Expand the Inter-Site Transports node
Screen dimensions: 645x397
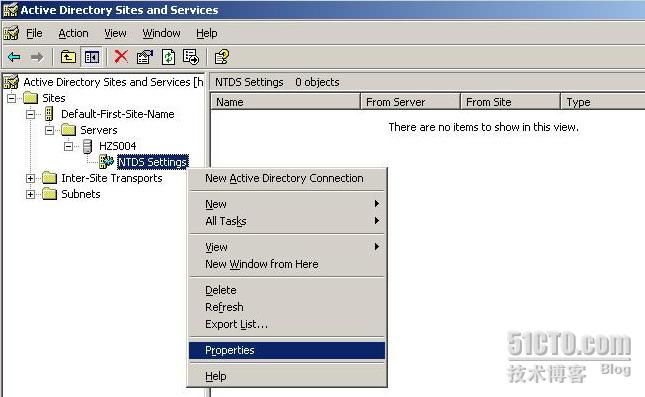(x=30, y=178)
